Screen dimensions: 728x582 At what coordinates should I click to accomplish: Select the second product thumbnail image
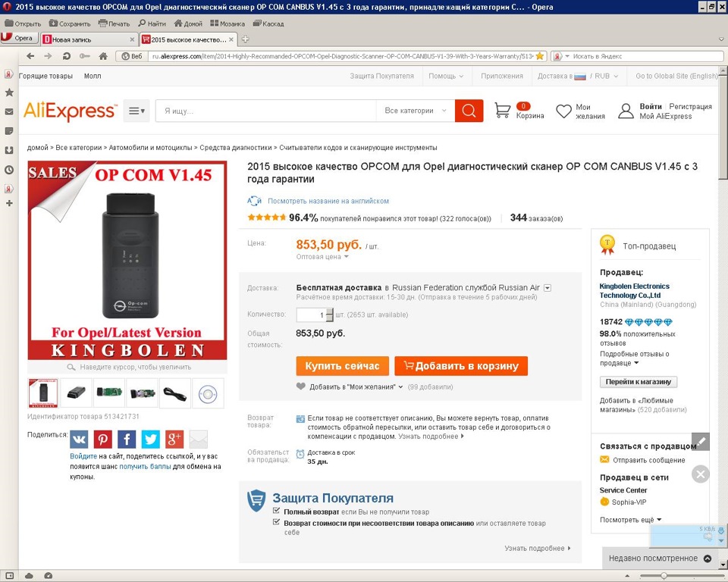click(76, 393)
